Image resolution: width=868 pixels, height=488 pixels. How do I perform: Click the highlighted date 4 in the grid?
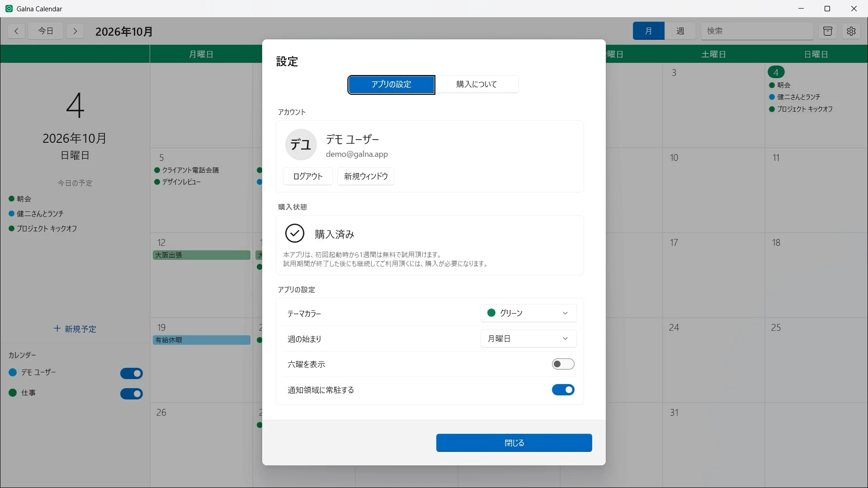tap(776, 72)
